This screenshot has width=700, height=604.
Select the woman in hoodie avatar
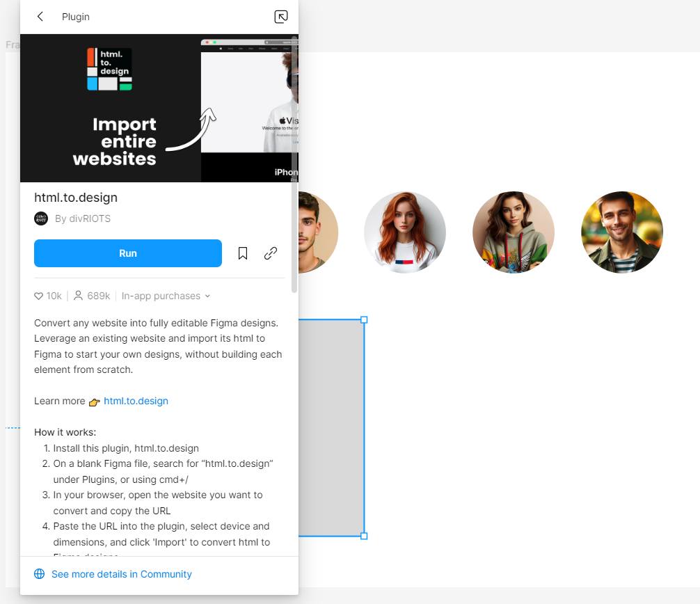[x=514, y=232]
